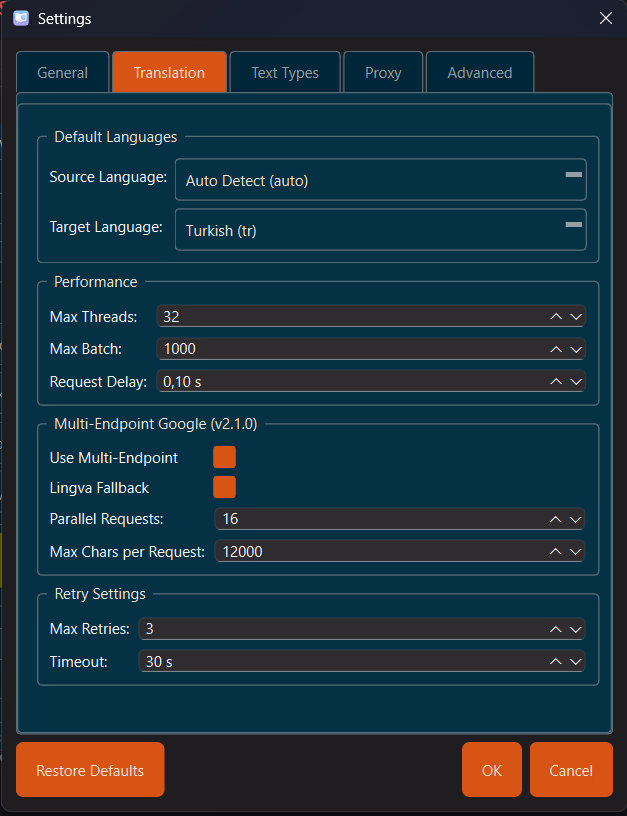The height and width of the screenshot is (816, 627).
Task: Expand the Target Language dropdown
Action: 380,230
